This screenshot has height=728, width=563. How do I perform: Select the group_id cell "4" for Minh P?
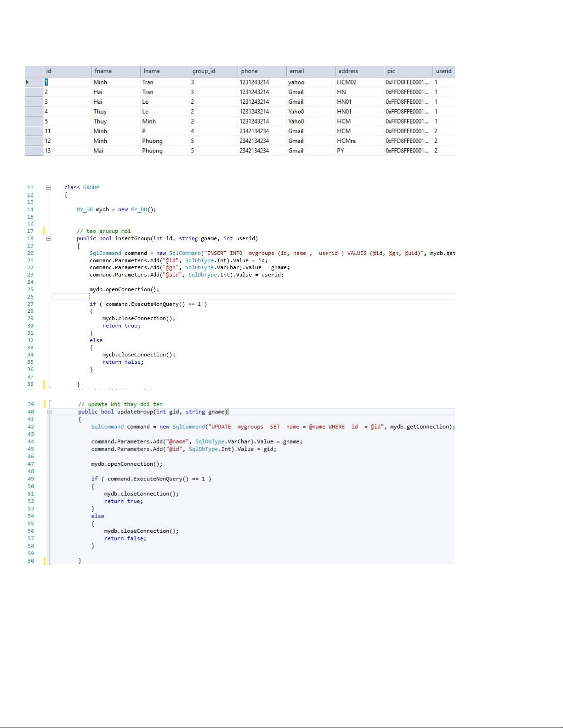pyautogui.click(x=213, y=131)
